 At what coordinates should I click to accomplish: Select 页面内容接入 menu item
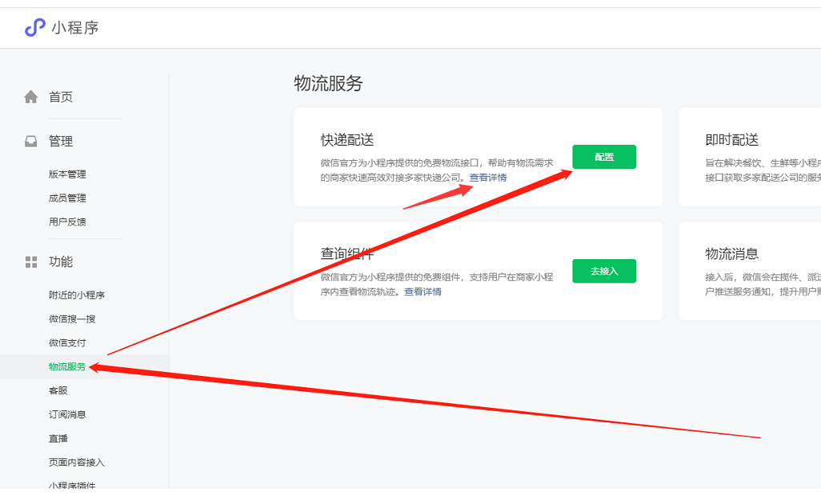pos(77,462)
